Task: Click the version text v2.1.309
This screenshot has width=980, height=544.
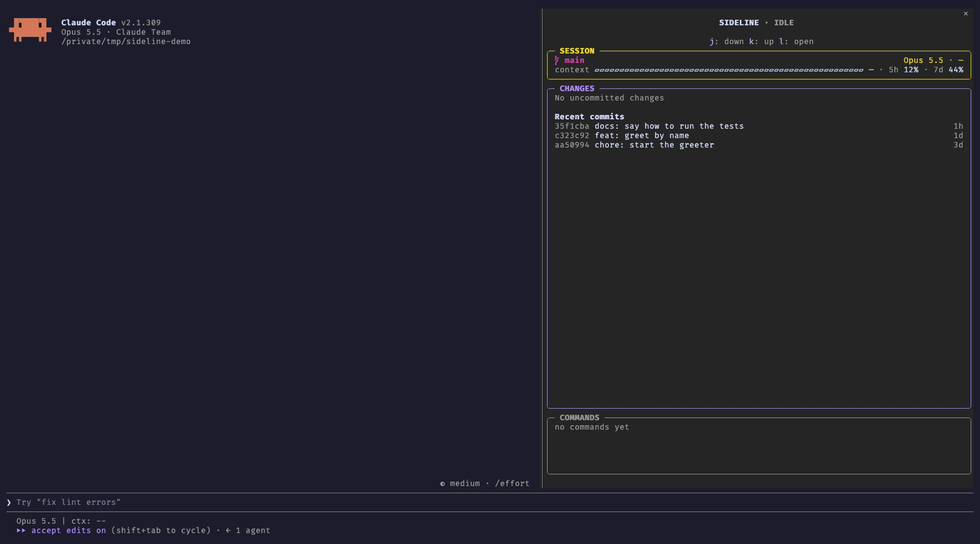Action: point(141,23)
